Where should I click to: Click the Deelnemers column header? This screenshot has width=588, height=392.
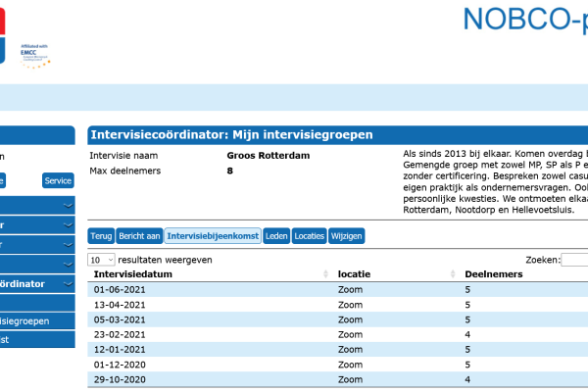494,274
